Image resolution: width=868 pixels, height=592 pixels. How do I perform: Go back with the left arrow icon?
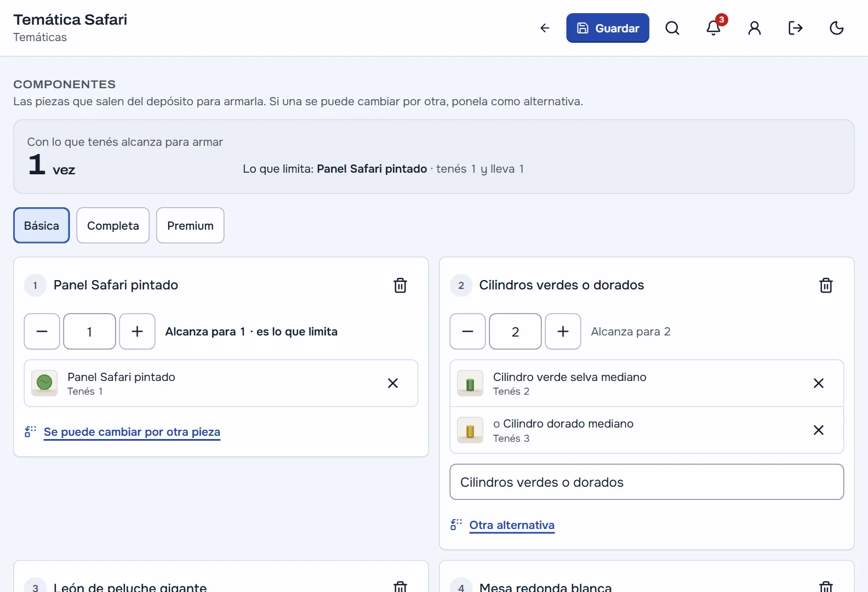pyautogui.click(x=545, y=28)
